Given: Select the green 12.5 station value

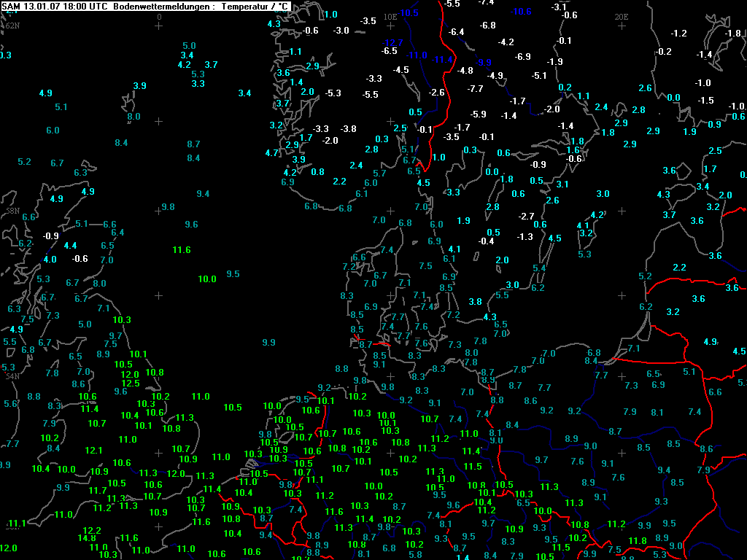Looking at the screenshot, I should click(x=131, y=384).
